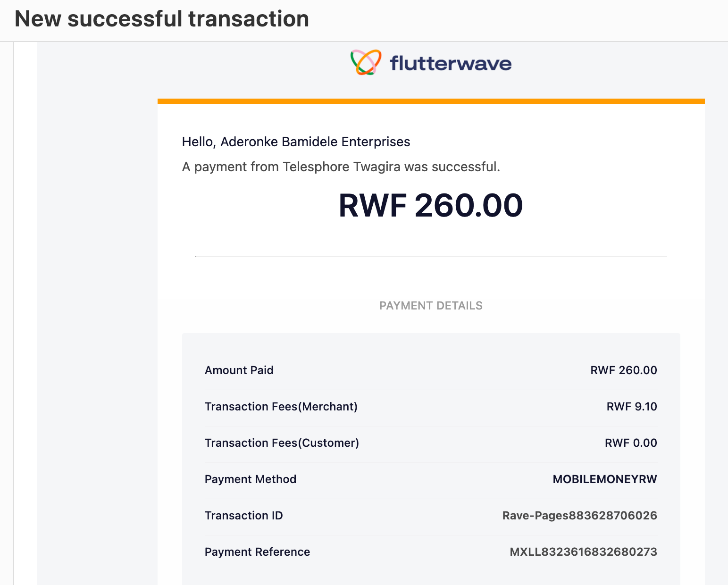Click the Transaction Fees(Merchant) label
The width and height of the screenshot is (728, 585).
(x=281, y=407)
